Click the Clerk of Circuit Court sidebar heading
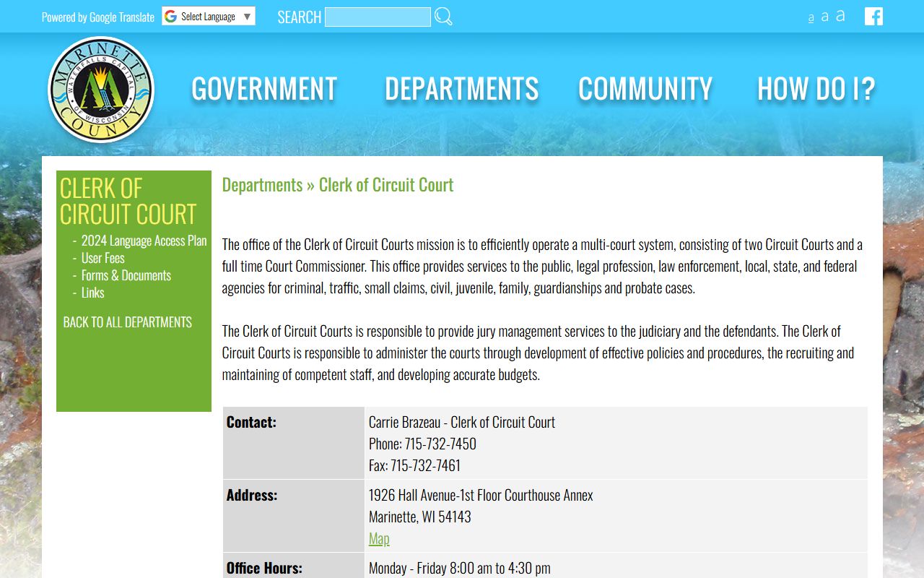Viewport: 924px width, 578px height. (x=128, y=201)
